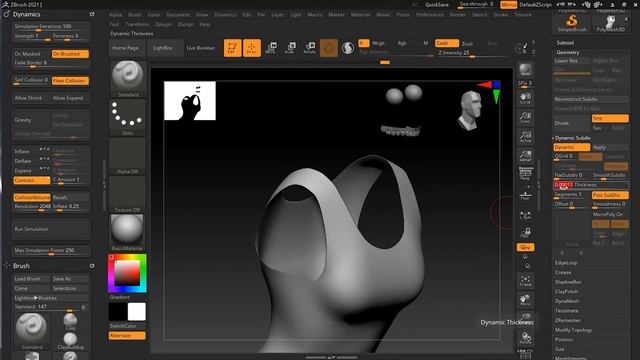This screenshot has height=360, width=640.
Task: Activate the Draw mode button
Action: point(251,48)
